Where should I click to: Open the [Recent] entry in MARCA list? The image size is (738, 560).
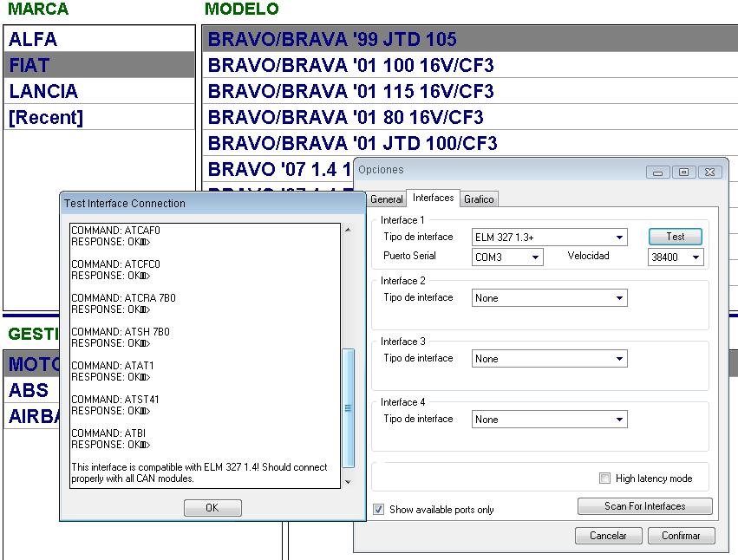pos(100,117)
